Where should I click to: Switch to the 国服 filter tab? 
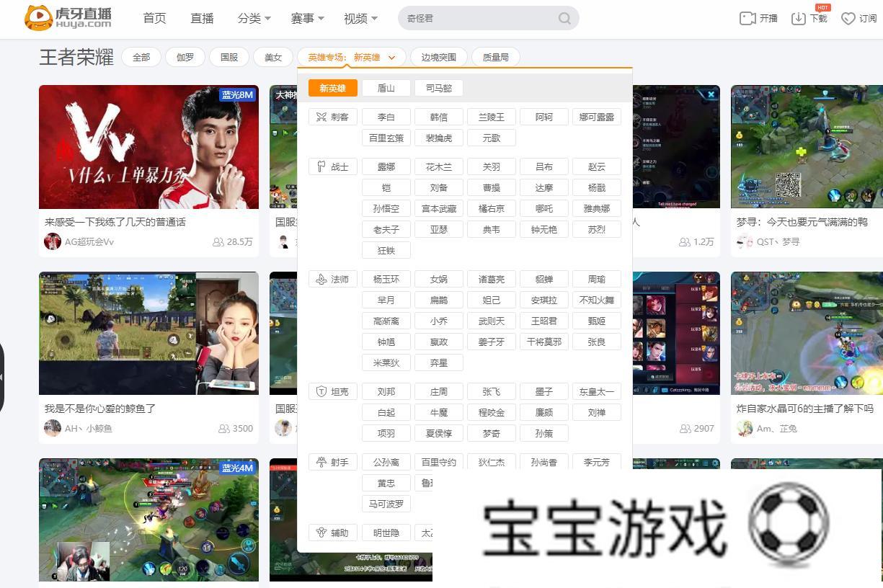pyautogui.click(x=229, y=57)
